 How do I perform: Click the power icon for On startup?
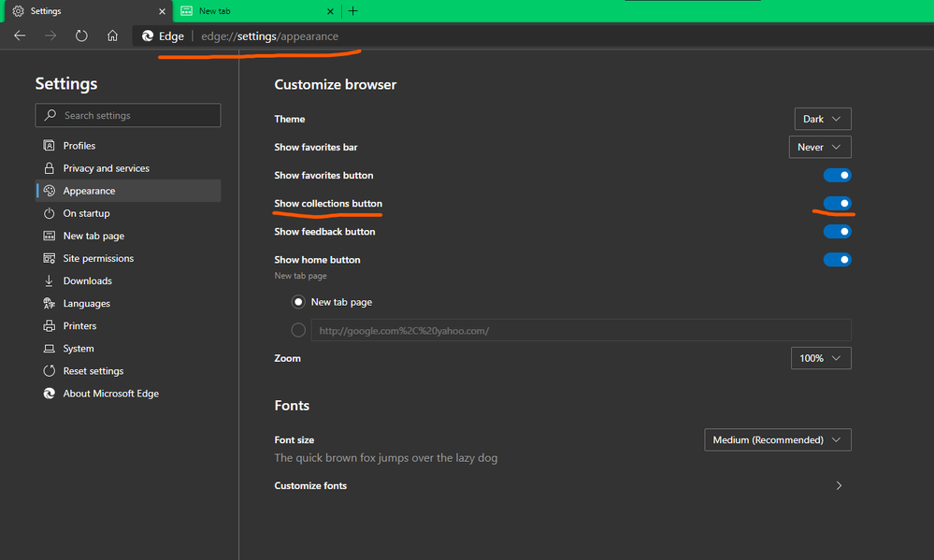pos(50,213)
